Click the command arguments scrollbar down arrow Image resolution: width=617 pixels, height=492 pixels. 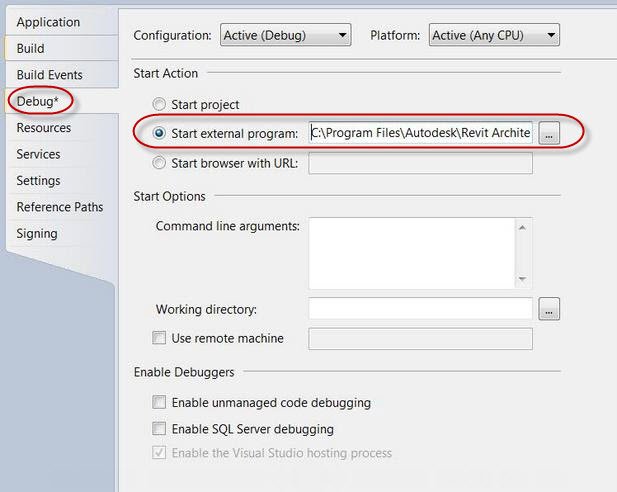523,279
